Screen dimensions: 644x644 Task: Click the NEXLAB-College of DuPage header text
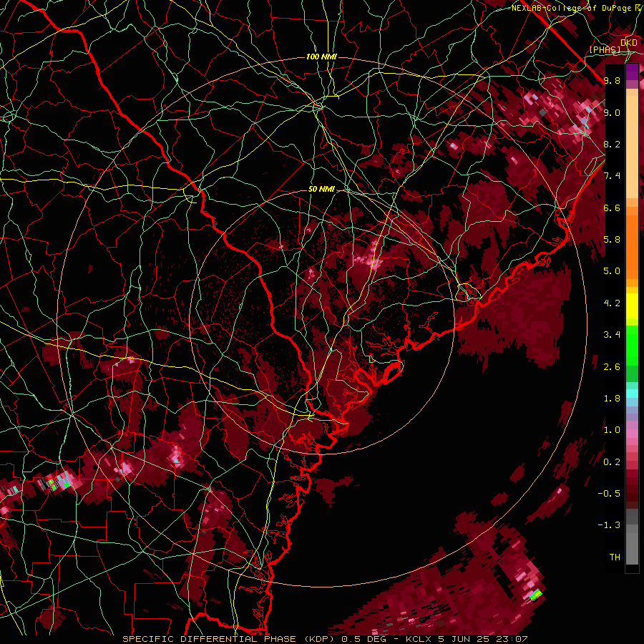click(571, 8)
